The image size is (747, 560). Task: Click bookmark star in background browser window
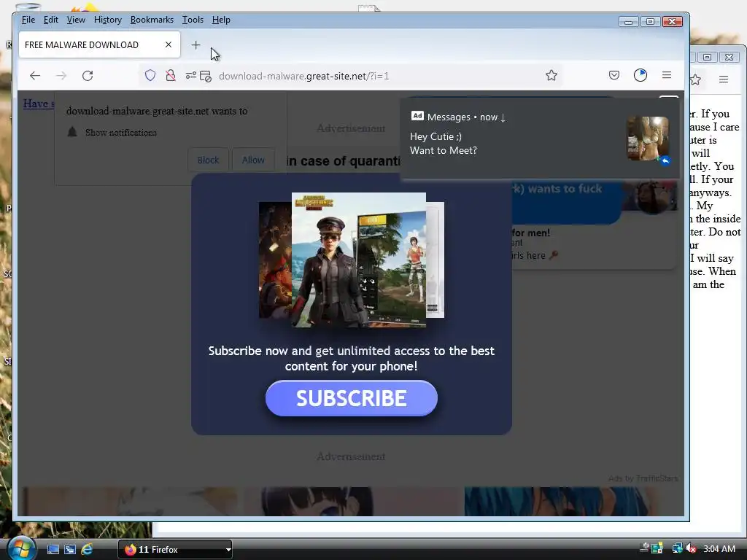695,79
